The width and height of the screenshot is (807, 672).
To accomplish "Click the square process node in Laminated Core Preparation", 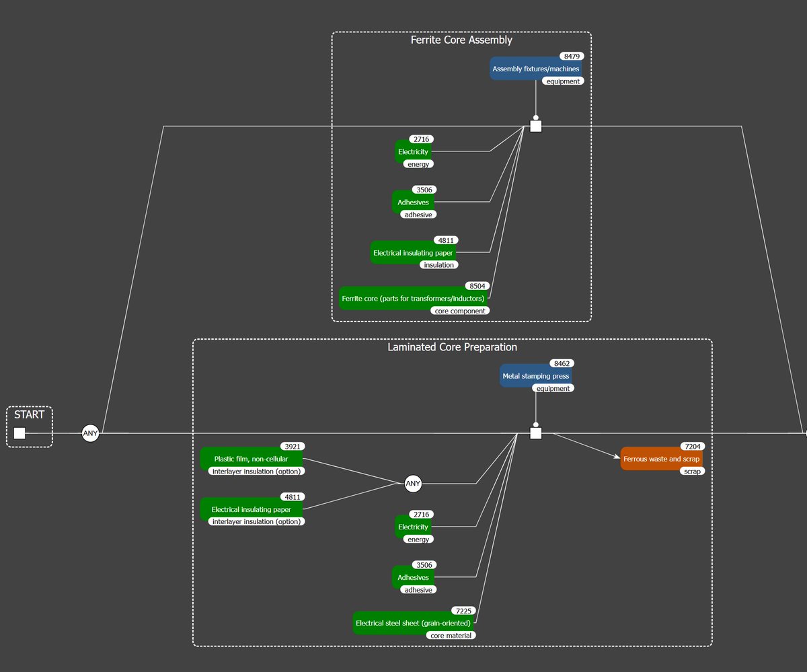I will click(535, 433).
